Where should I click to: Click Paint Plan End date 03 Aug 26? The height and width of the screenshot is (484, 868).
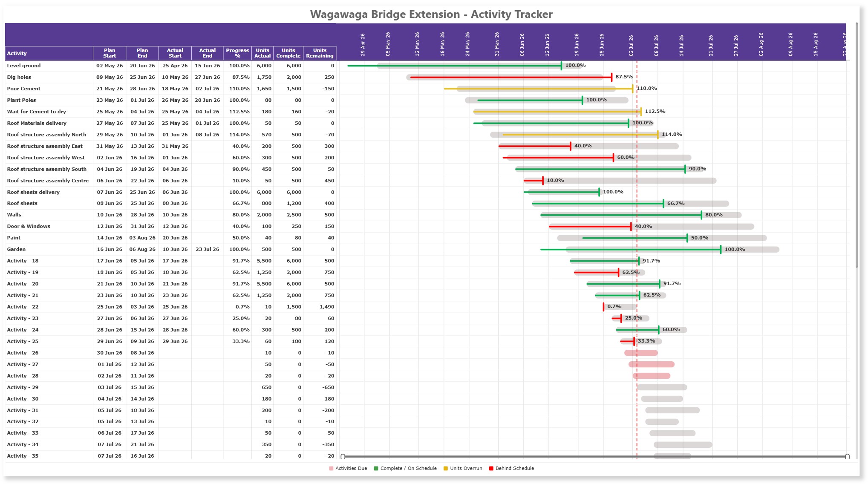click(x=142, y=238)
